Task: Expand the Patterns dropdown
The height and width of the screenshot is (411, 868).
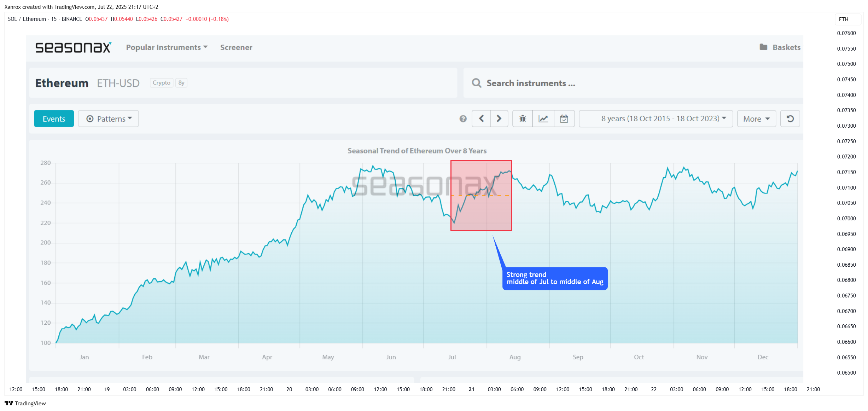Action: [x=109, y=118]
